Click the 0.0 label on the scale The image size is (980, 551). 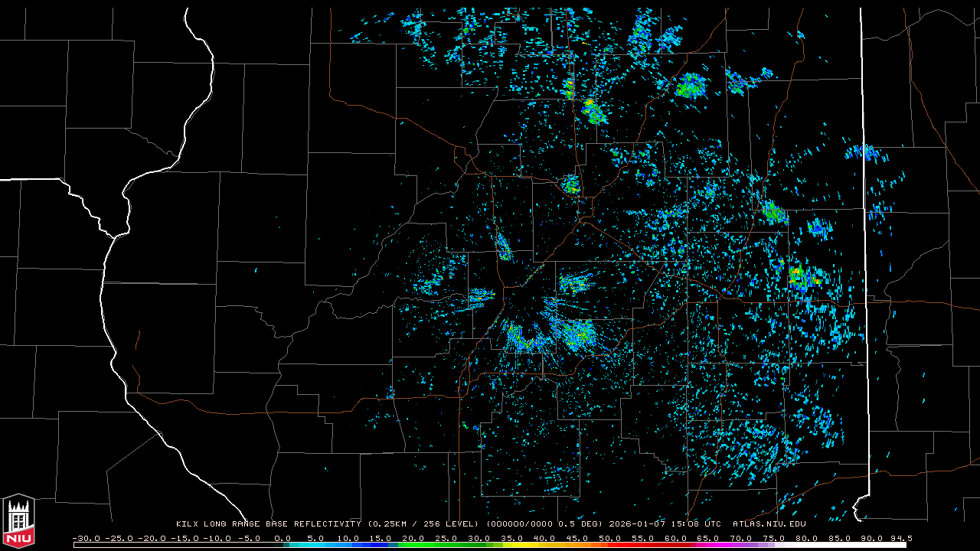pos(283,538)
